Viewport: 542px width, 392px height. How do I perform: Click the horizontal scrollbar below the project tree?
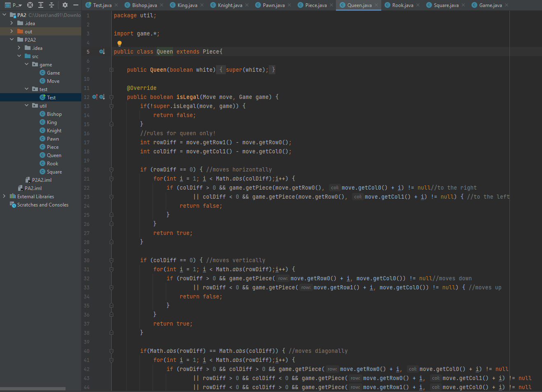pyautogui.click(x=33, y=387)
